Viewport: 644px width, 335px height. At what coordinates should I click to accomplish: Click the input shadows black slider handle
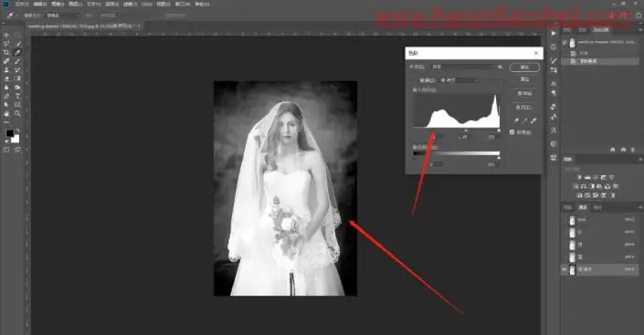click(x=434, y=131)
